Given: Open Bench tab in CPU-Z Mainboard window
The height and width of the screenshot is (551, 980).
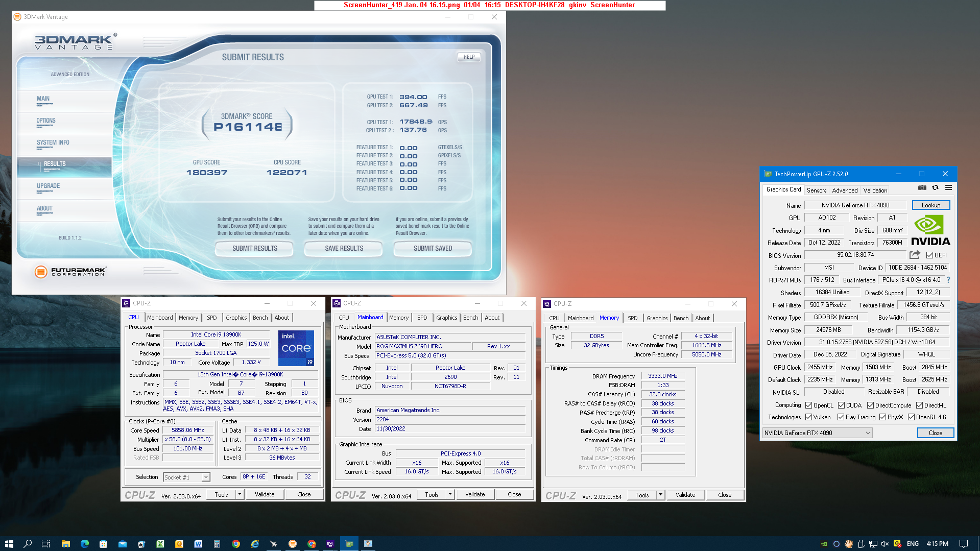Looking at the screenshot, I should tap(470, 317).
